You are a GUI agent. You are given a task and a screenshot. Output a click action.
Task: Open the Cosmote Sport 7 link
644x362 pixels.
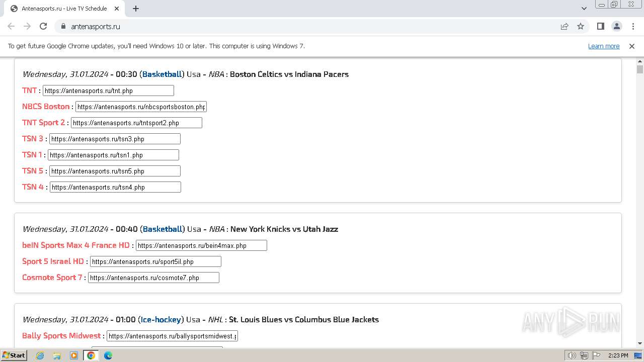(52, 278)
